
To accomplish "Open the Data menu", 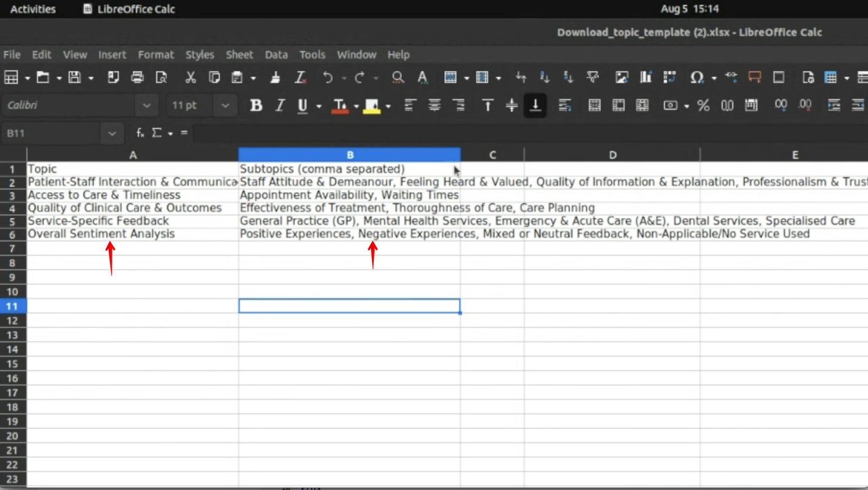I will (276, 55).
